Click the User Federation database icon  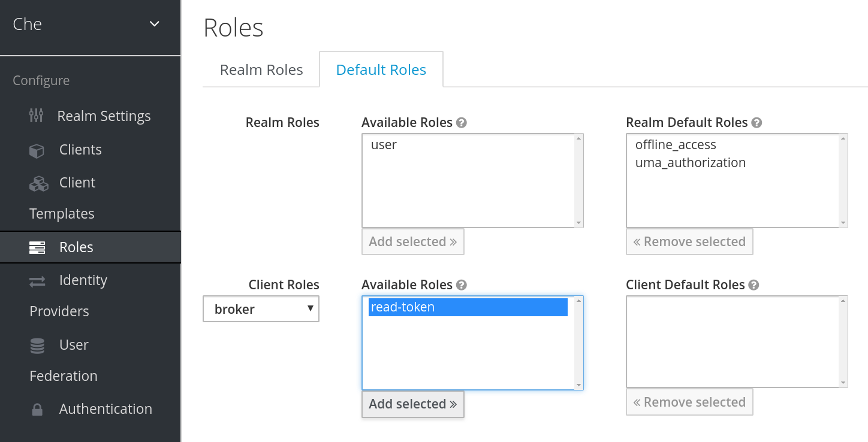pyautogui.click(x=37, y=346)
